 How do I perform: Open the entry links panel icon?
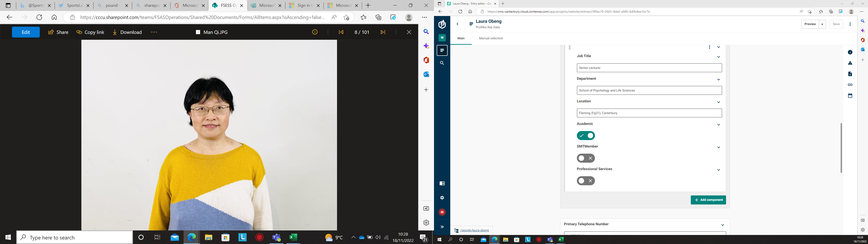click(x=850, y=84)
